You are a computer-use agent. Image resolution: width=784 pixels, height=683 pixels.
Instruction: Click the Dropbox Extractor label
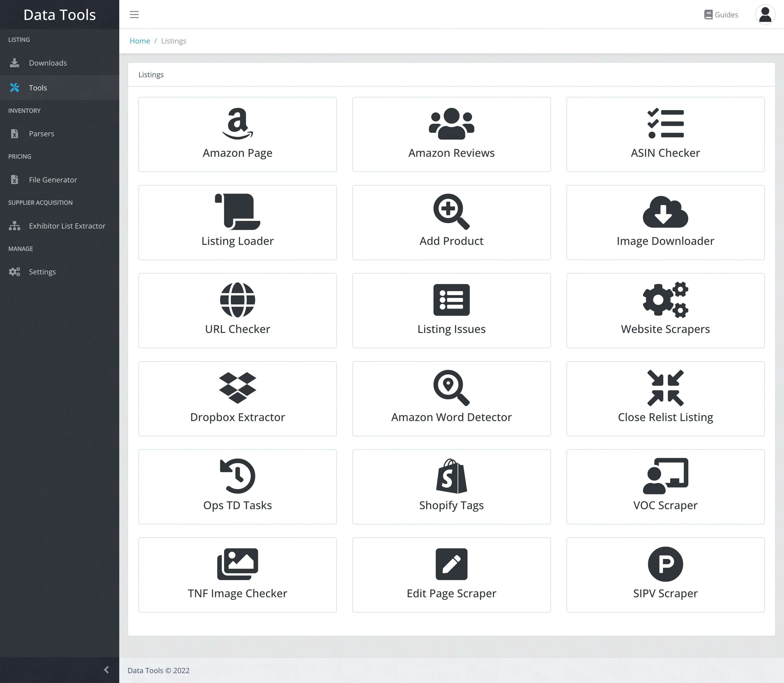pos(237,417)
